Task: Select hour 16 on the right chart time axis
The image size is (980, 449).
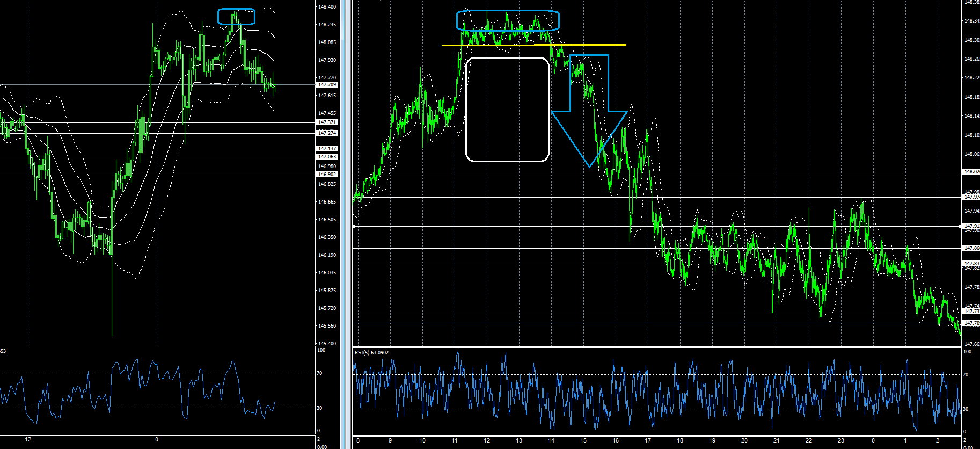Action: [616, 440]
